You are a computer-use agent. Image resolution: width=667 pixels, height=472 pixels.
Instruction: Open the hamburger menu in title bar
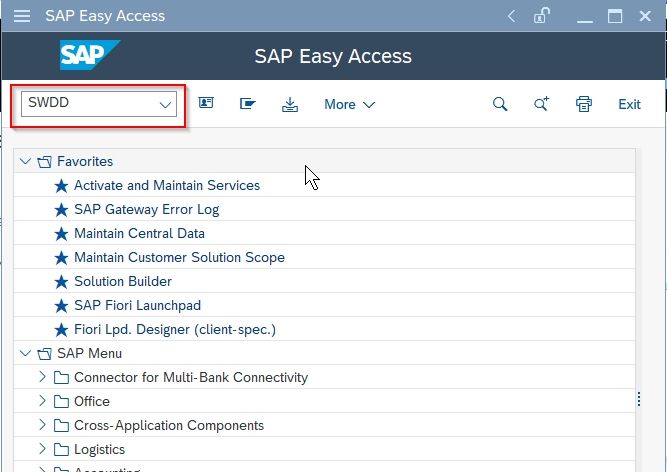(22, 16)
